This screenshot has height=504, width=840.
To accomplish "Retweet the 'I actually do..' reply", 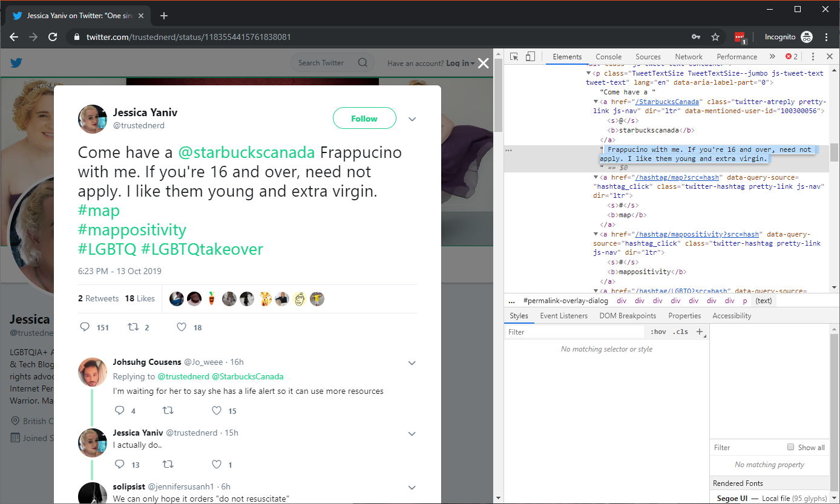I will 168,465.
